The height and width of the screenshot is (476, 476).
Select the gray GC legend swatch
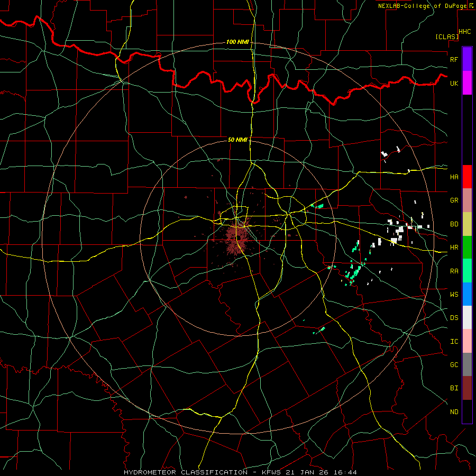click(467, 364)
